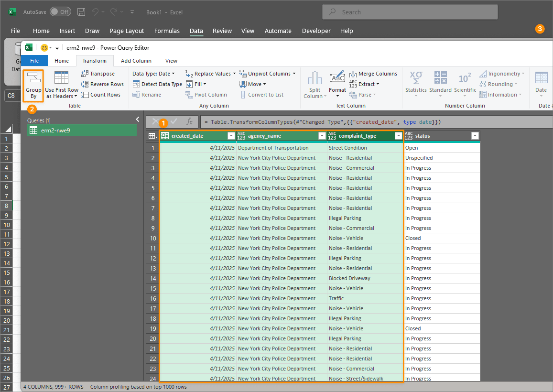
Task: Open the Parse dropdown
Action: [363, 95]
